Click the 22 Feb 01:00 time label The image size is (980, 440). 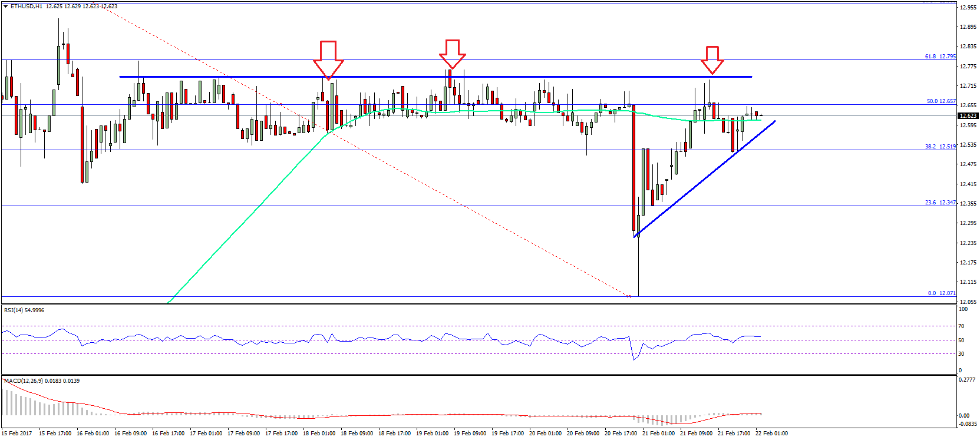[771, 434]
